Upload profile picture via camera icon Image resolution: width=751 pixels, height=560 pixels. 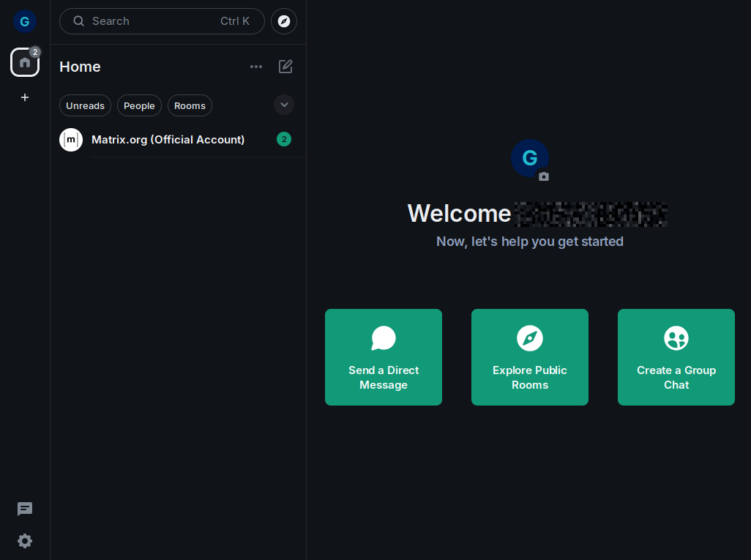click(x=544, y=176)
